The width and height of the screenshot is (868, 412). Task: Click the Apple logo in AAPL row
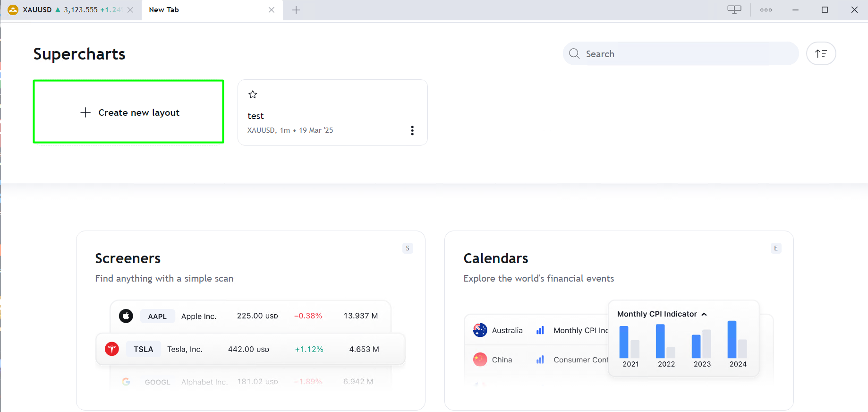pyautogui.click(x=126, y=316)
